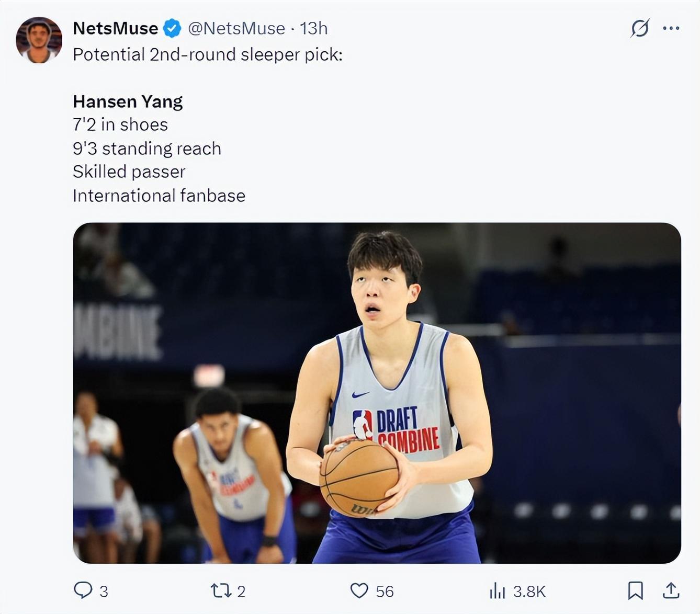Reply to the NetsMuse post
Viewport: 700px width, 614px height.
(83, 590)
